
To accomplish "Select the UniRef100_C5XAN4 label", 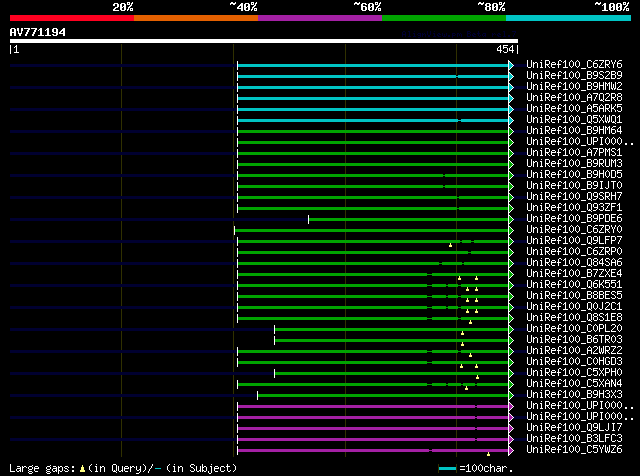I will click(x=574, y=384).
